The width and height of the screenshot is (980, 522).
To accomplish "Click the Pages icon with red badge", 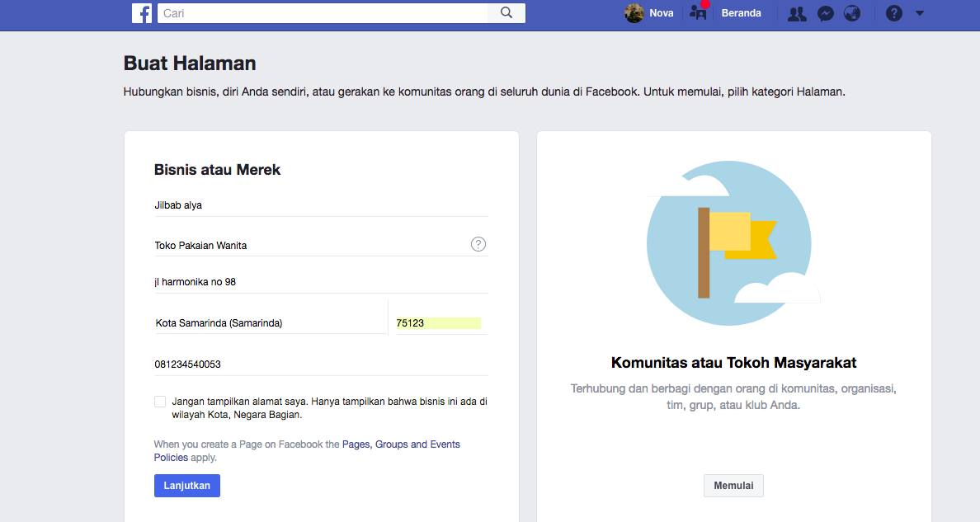I will pos(697,13).
